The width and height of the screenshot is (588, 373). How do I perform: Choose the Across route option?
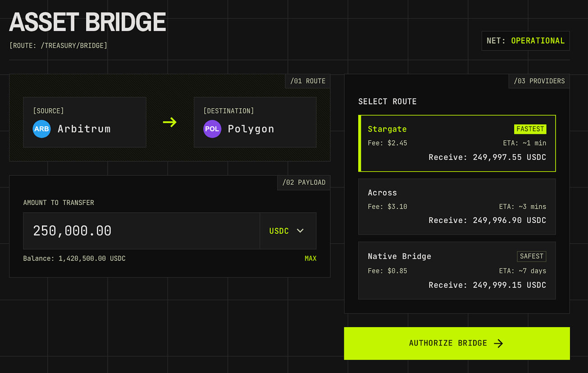coord(457,207)
